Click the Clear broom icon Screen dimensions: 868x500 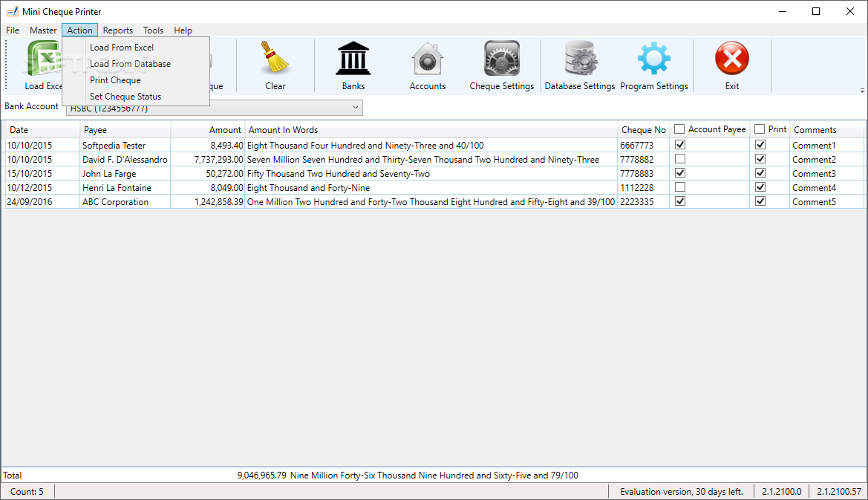275,58
